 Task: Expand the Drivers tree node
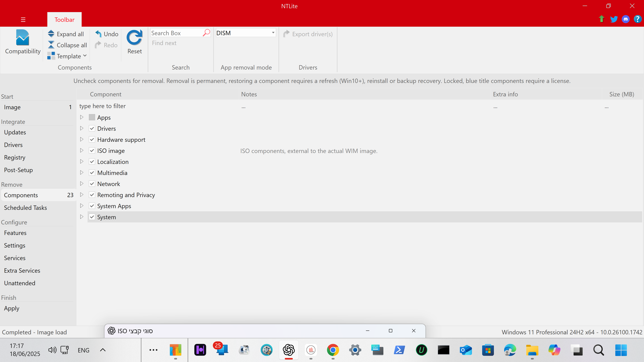coord(82,128)
